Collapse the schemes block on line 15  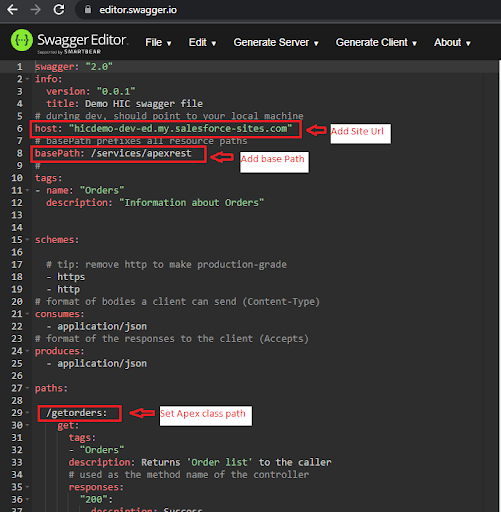tap(27, 240)
